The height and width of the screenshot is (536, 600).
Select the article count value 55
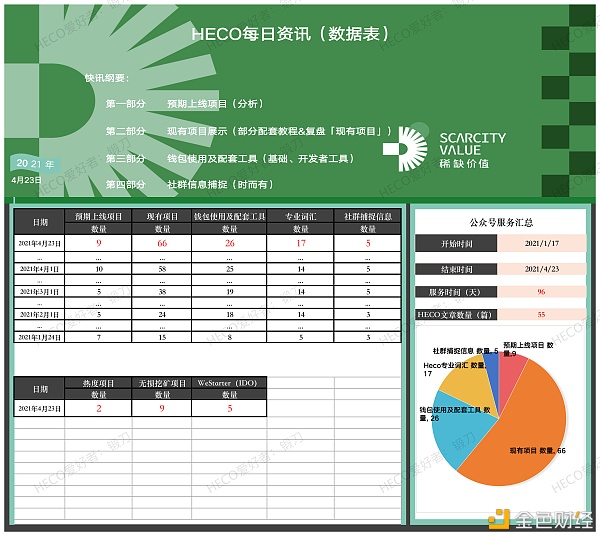(x=541, y=314)
